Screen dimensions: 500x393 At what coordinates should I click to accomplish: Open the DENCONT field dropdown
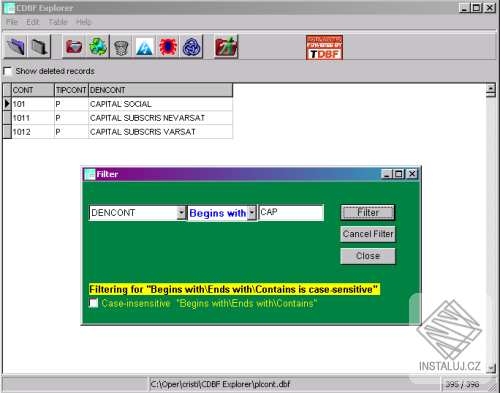pos(181,213)
